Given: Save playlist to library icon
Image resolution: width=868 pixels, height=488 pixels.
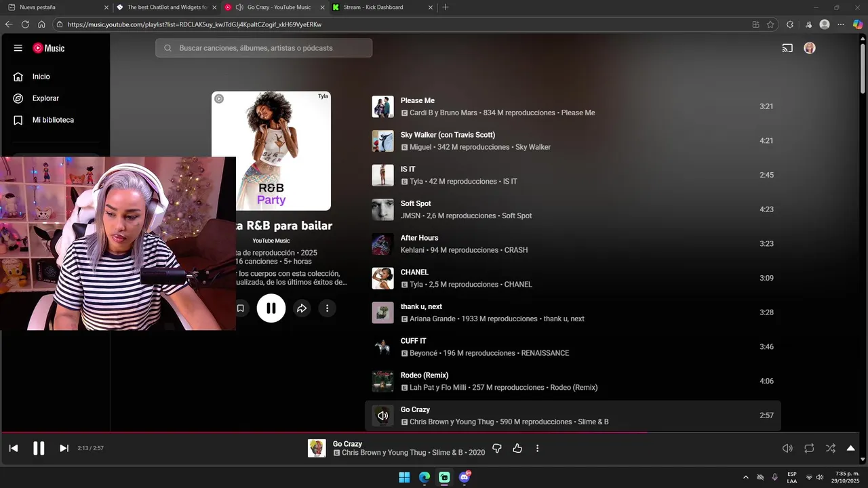Looking at the screenshot, I should point(241,308).
